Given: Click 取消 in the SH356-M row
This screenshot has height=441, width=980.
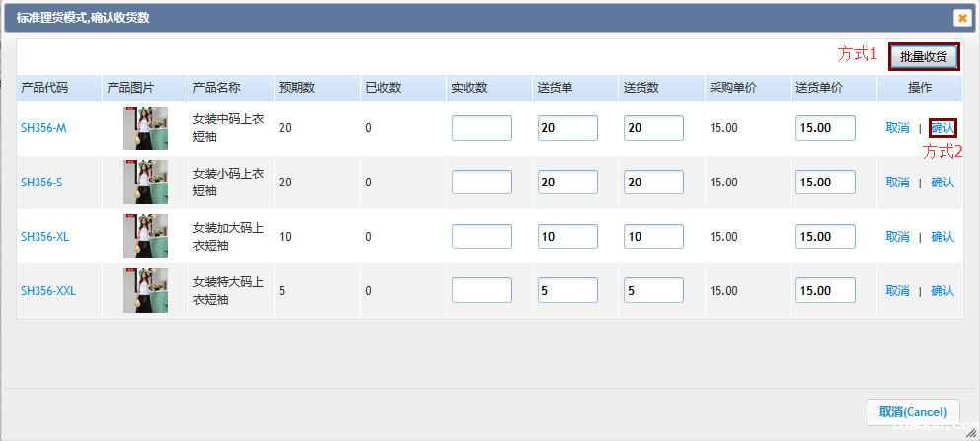Looking at the screenshot, I should 897,128.
